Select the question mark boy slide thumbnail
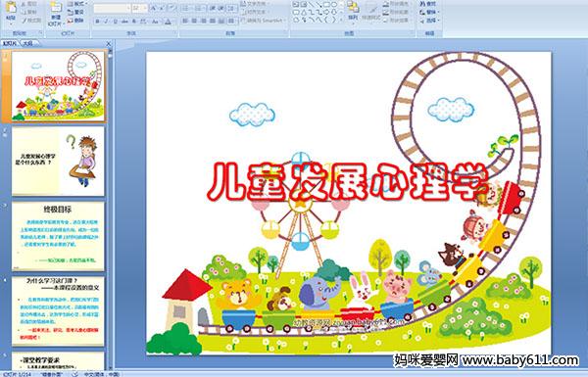 58,162
